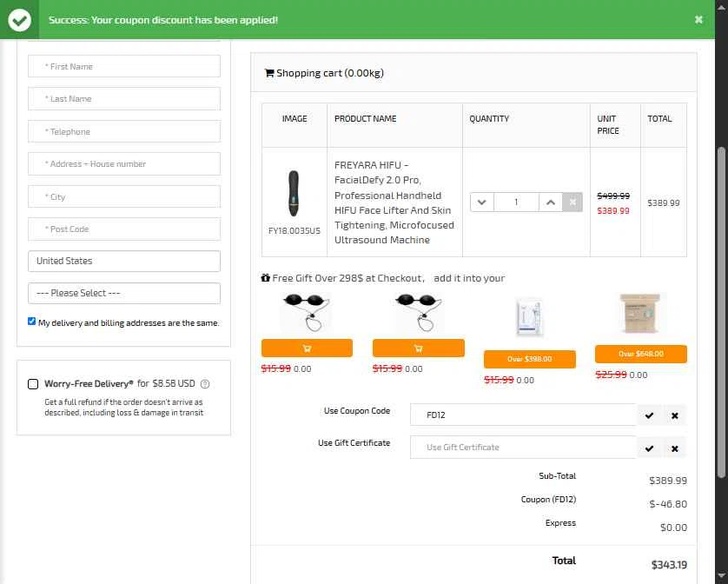Add second eye goggles gift to cart
This screenshot has height=584, width=728.
(419, 348)
